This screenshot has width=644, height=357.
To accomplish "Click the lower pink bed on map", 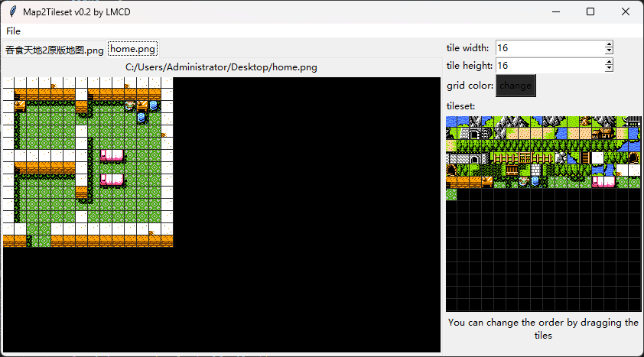I will [112, 180].
